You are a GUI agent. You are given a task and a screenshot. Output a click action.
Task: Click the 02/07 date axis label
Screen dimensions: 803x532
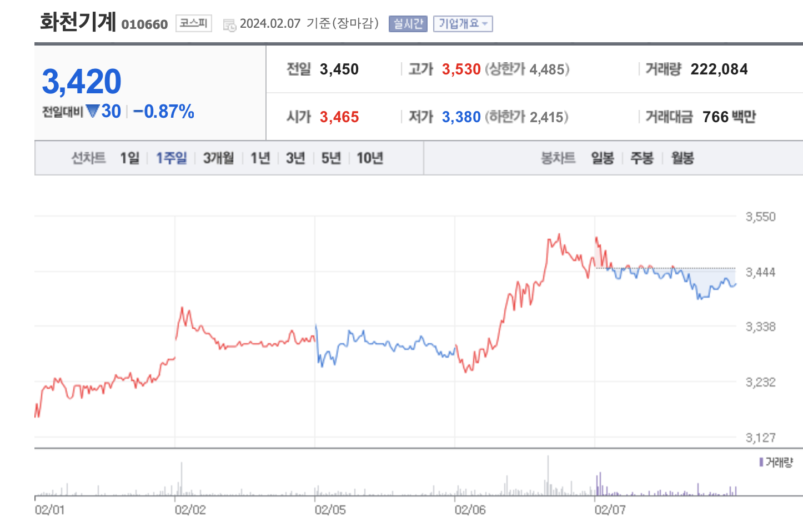click(x=610, y=510)
